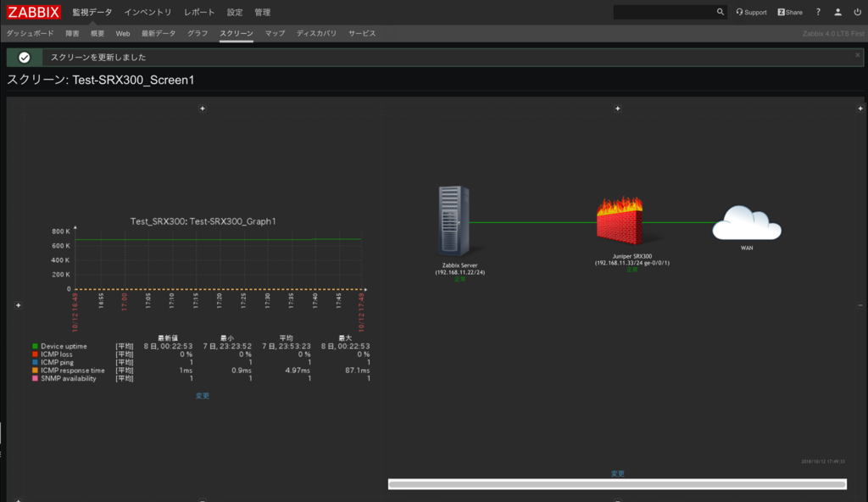This screenshot has height=502, width=868.
Task: Click the plus icon above map column
Action: click(618, 109)
